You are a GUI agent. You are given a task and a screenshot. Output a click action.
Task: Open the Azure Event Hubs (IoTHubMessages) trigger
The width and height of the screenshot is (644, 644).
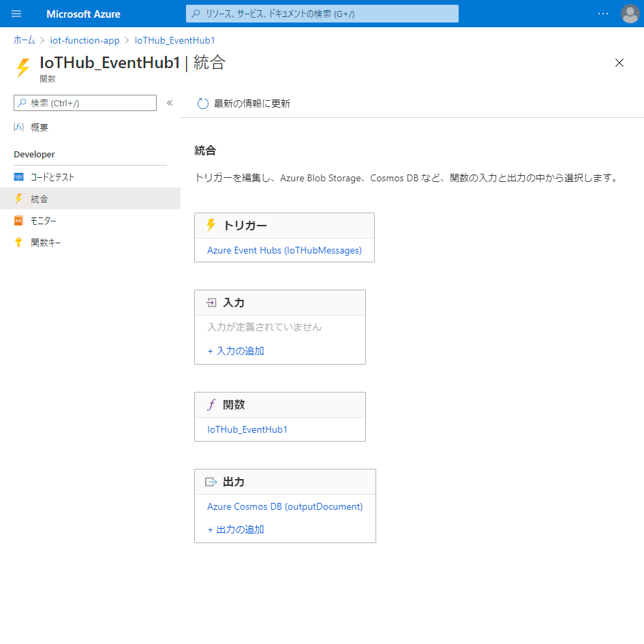284,250
